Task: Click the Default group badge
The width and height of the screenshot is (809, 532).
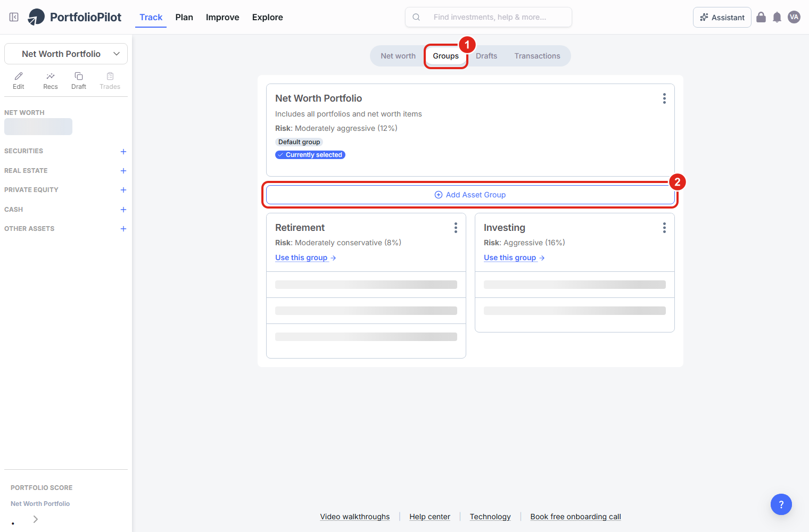Action: (x=299, y=142)
